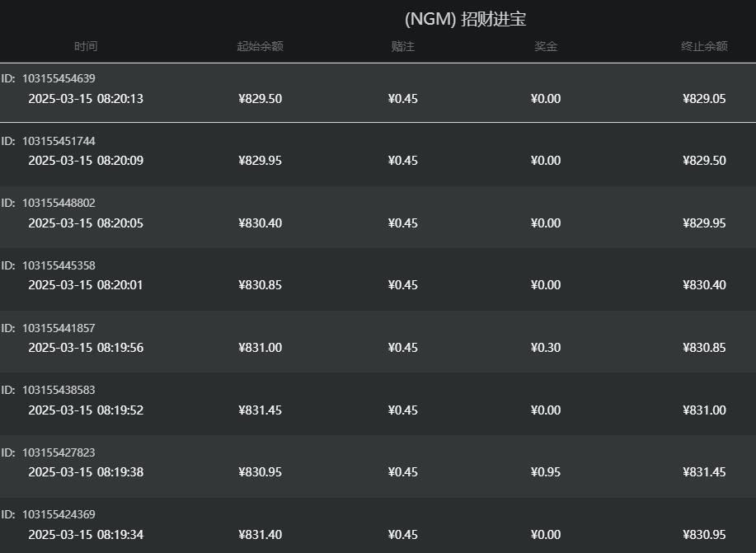The width and height of the screenshot is (756, 553).
Task: Select record ID 103155438583
Action: (x=59, y=390)
